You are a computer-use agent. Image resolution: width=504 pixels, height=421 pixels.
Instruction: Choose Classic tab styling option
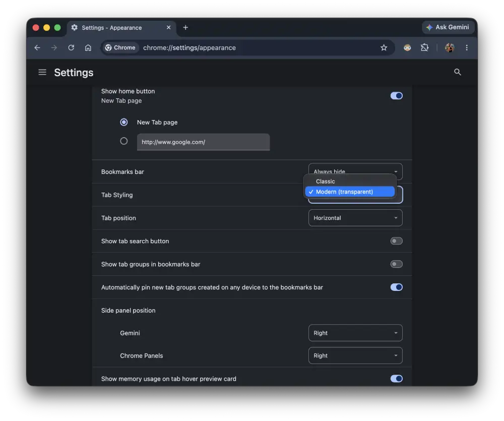tap(350, 182)
